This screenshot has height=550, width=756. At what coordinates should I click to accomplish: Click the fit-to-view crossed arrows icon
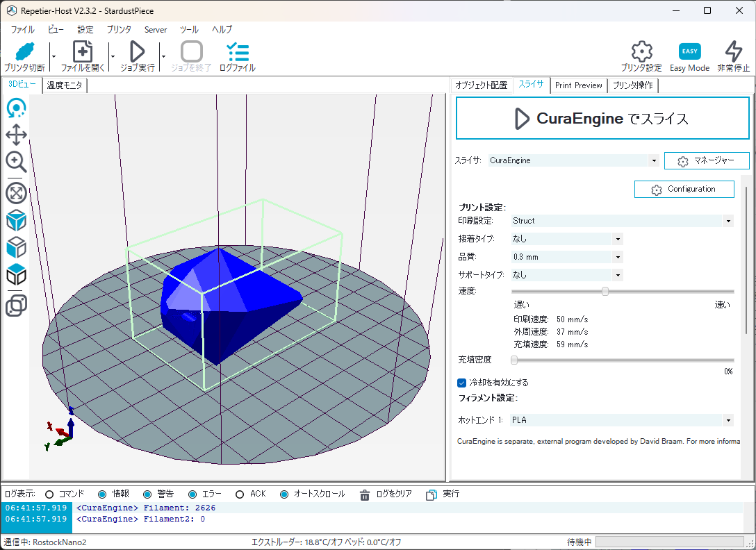(16, 193)
